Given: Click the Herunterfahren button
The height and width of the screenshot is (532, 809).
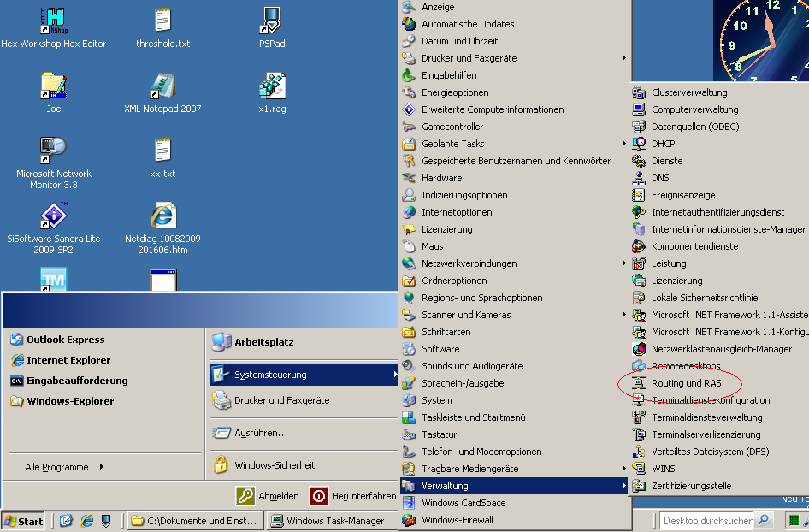Looking at the screenshot, I should 353,496.
